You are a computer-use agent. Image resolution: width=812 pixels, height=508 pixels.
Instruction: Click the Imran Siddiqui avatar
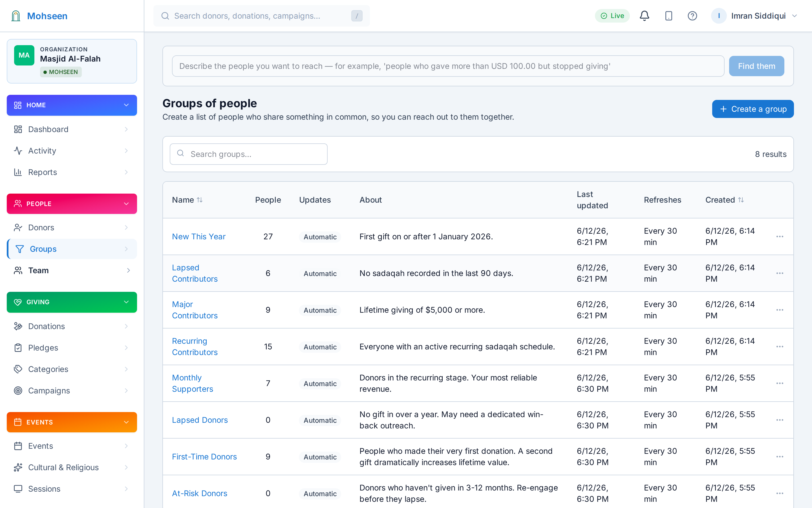click(719, 16)
